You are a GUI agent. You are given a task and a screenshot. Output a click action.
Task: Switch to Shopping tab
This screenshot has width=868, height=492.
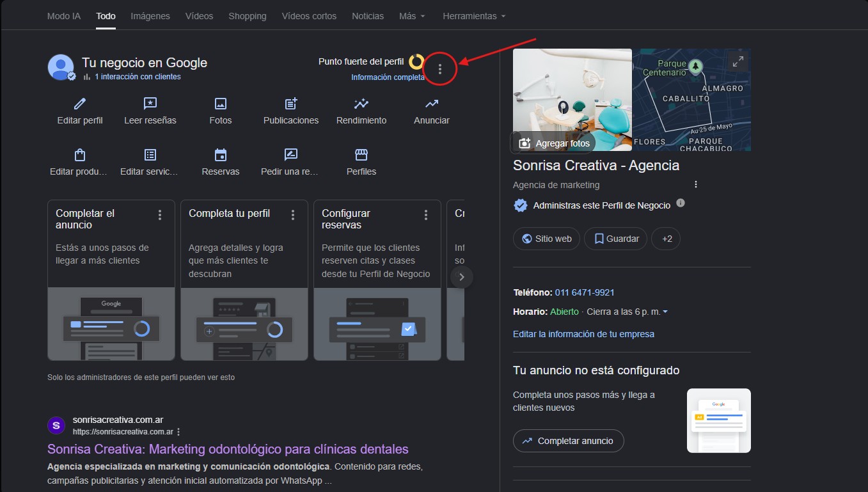[x=247, y=16]
